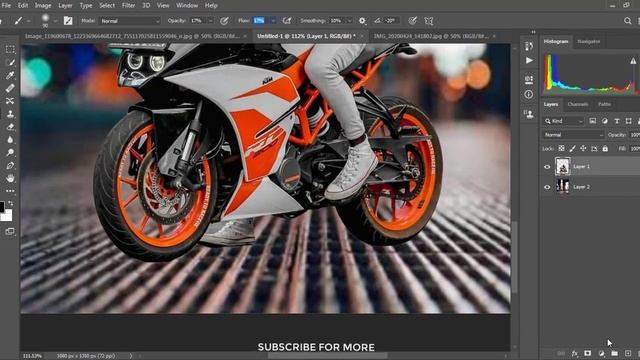
Task: Enable symmetry paint butterfly icon
Action: pyautogui.click(x=429, y=21)
